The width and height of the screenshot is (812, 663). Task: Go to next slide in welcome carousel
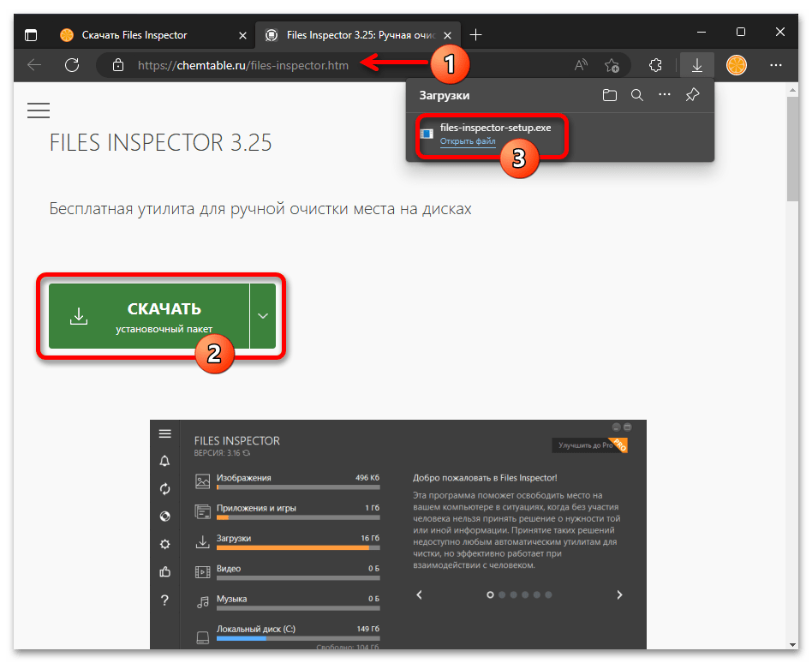[619, 594]
